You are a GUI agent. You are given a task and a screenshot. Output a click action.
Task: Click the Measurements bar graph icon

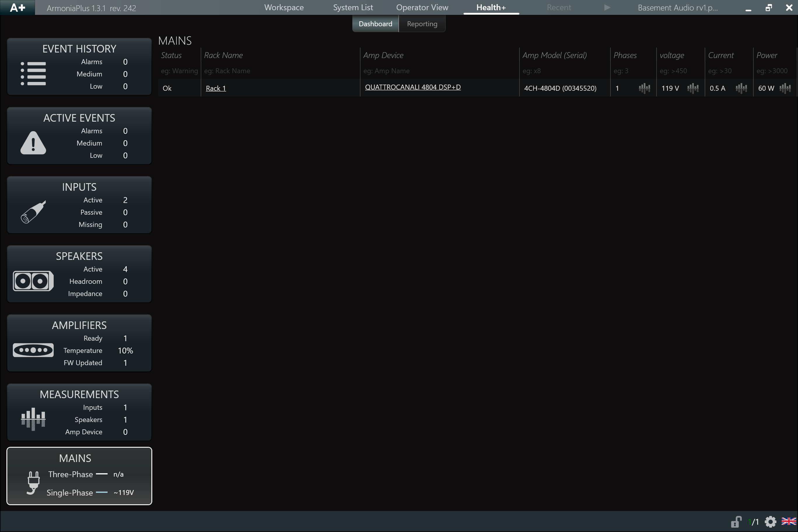pos(33,419)
